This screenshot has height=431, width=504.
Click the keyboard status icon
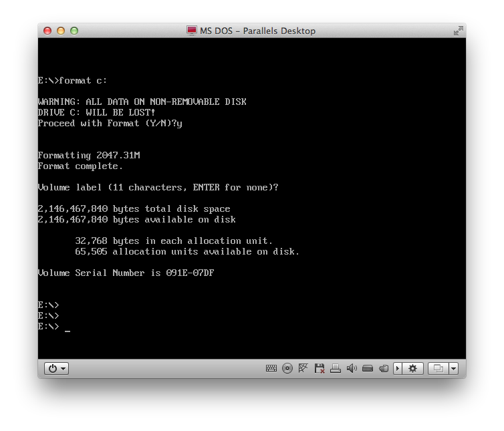click(x=271, y=368)
